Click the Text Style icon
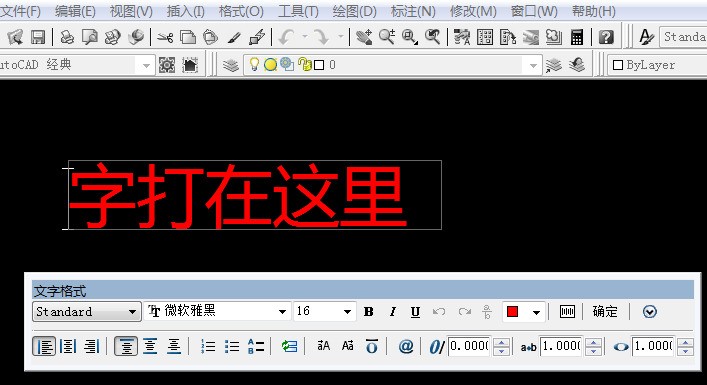This screenshot has width=707, height=385. click(x=647, y=37)
